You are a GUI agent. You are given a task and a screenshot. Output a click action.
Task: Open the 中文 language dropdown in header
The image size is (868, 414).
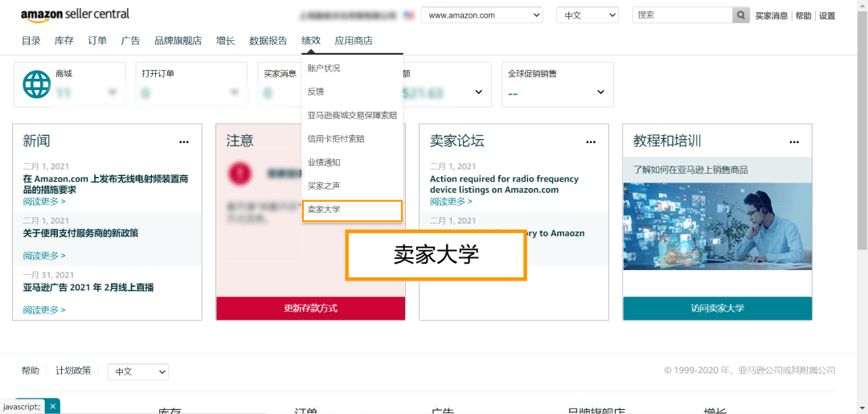(588, 15)
